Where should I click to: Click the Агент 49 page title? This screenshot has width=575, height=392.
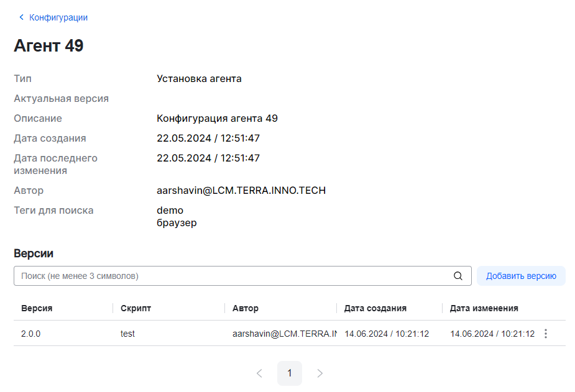coord(48,45)
